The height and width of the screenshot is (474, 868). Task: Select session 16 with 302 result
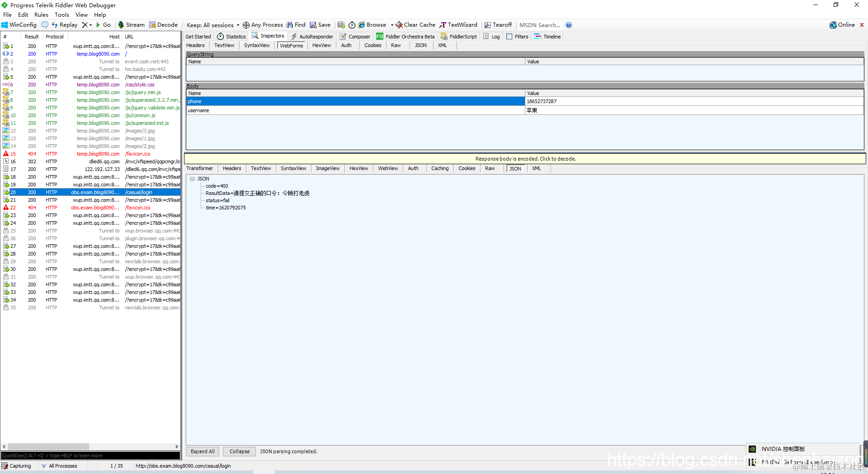click(x=90, y=161)
